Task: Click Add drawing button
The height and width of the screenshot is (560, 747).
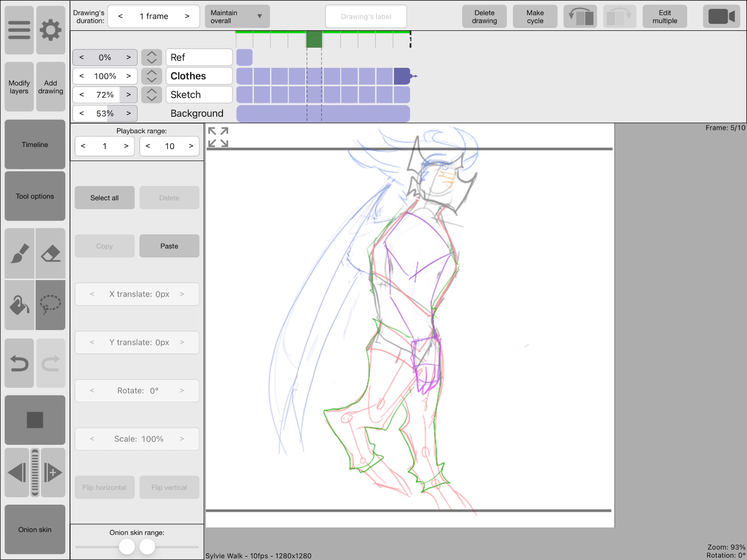Action: coord(51,87)
